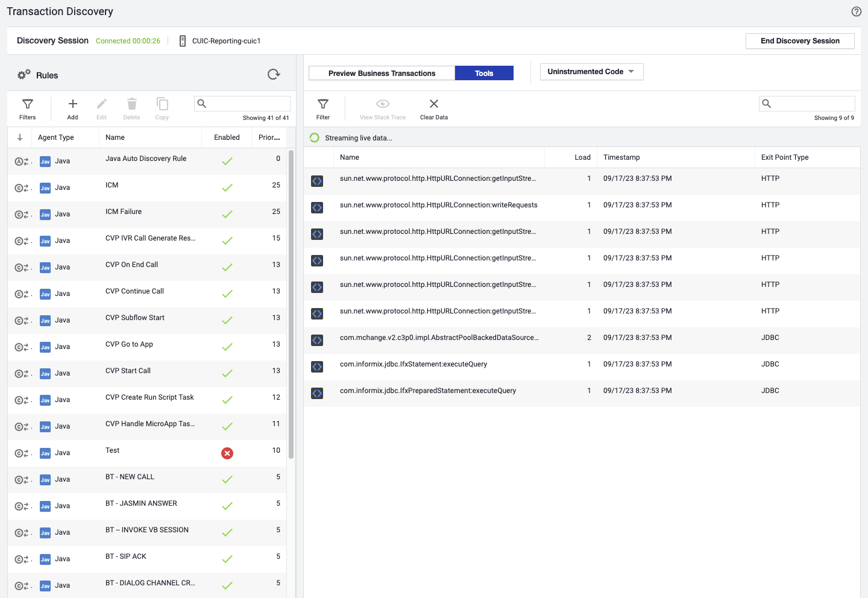Viewport: 868px width, 598px height.
Task: Click the Rules gears icon
Action: tap(24, 75)
